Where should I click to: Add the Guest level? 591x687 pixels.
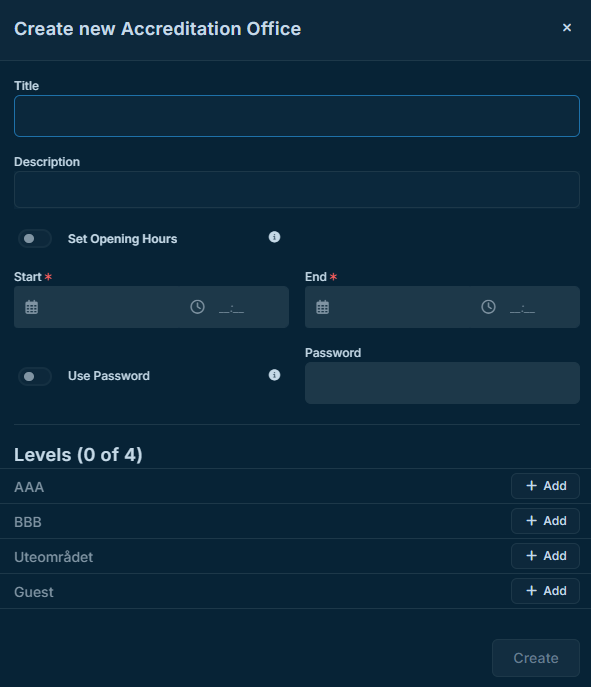545,591
